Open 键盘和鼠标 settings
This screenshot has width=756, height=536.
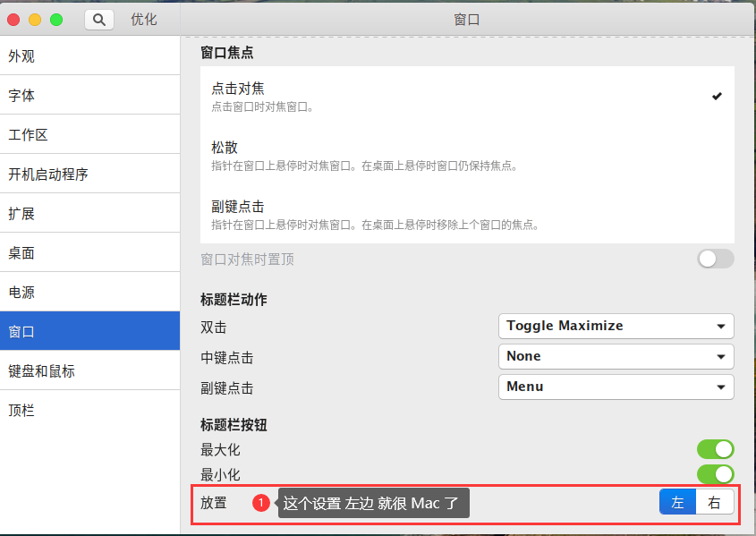pyautogui.click(x=89, y=371)
